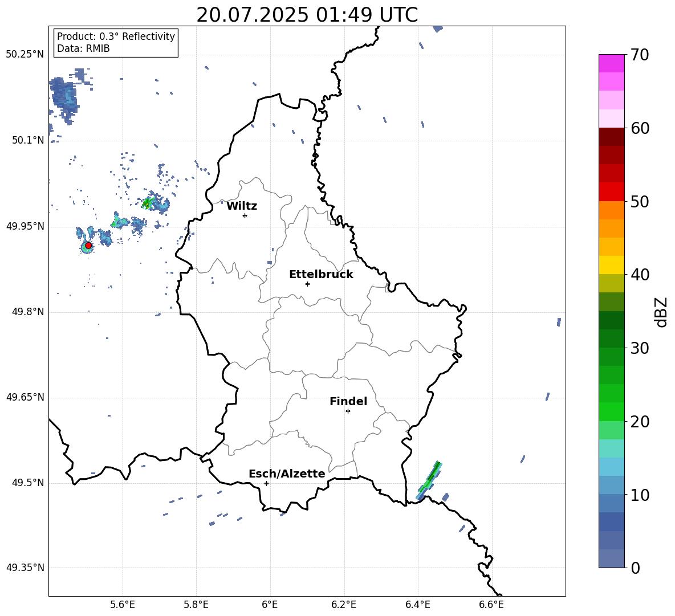This screenshot has height=616, width=675.
Task: Click the 0 label on the colorbar
Action: coord(635,568)
